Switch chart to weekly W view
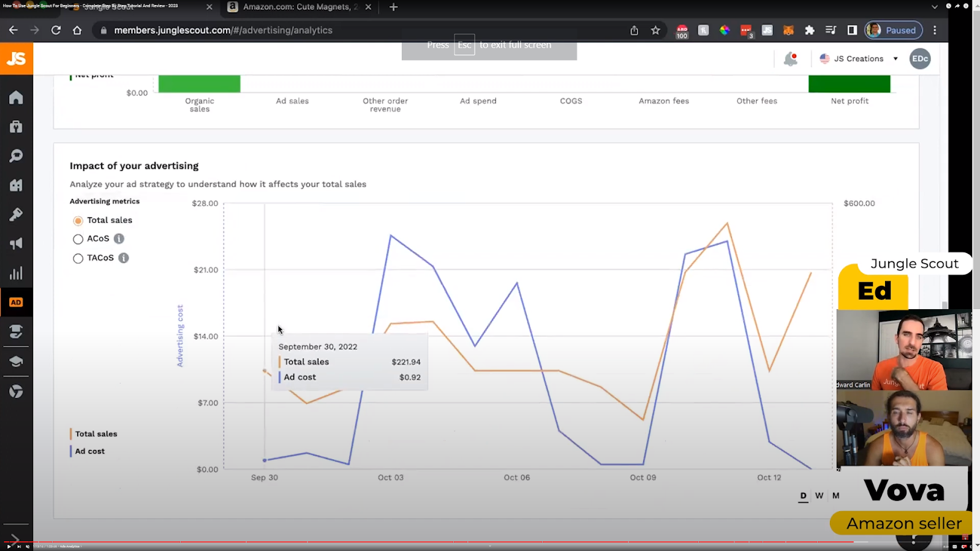The width and height of the screenshot is (980, 551). pyautogui.click(x=819, y=496)
